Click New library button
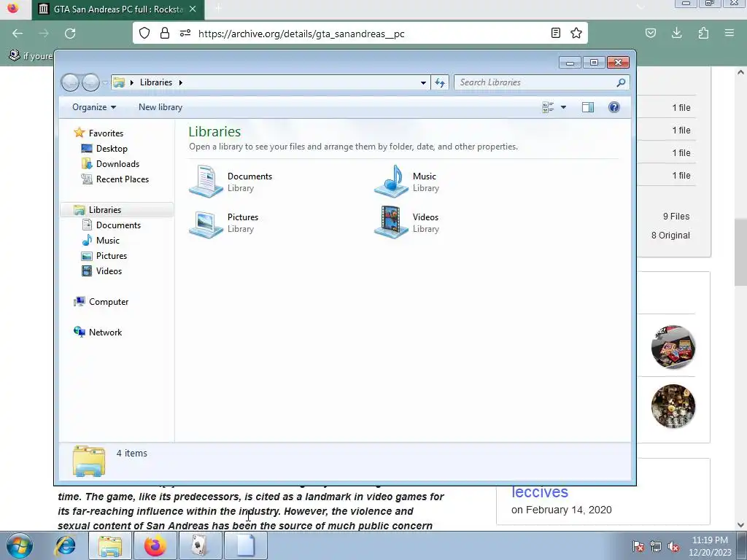 (160, 107)
